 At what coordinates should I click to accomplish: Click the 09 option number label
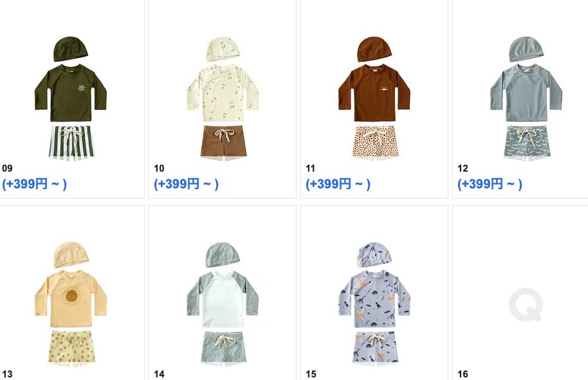tap(7, 168)
